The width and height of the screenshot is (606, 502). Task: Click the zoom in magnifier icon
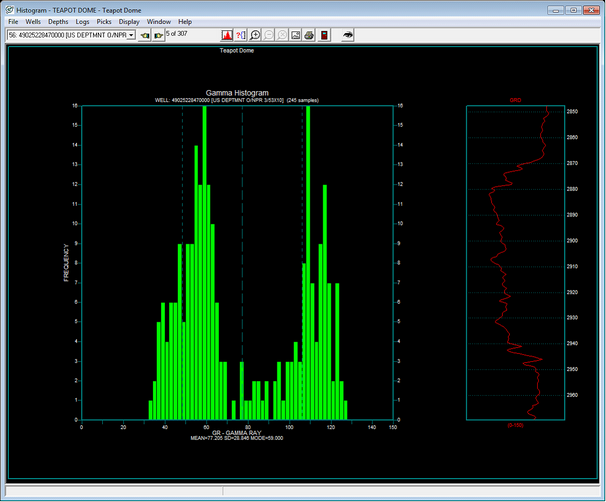[256, 35]
